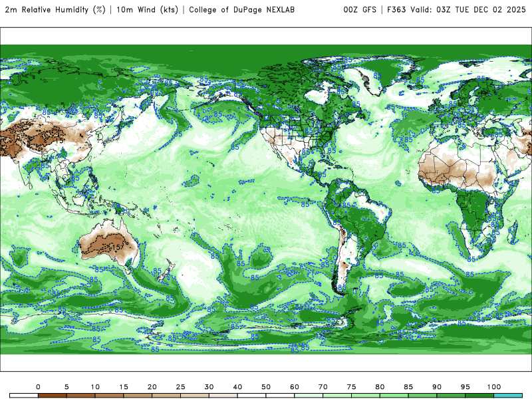The height and width of the screenshot is (399, 532).
Task: Click the "00Z GFS" model run text
Action: [360, 10]
